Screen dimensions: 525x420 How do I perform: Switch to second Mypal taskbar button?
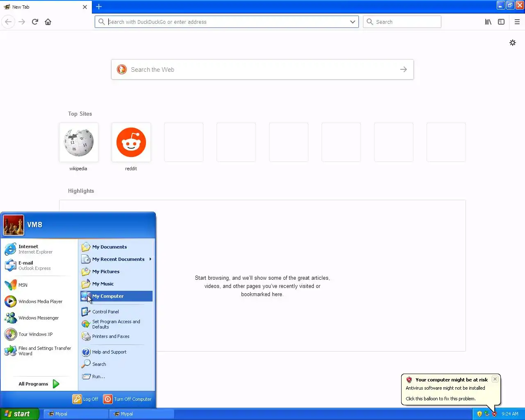coord(141,414)
